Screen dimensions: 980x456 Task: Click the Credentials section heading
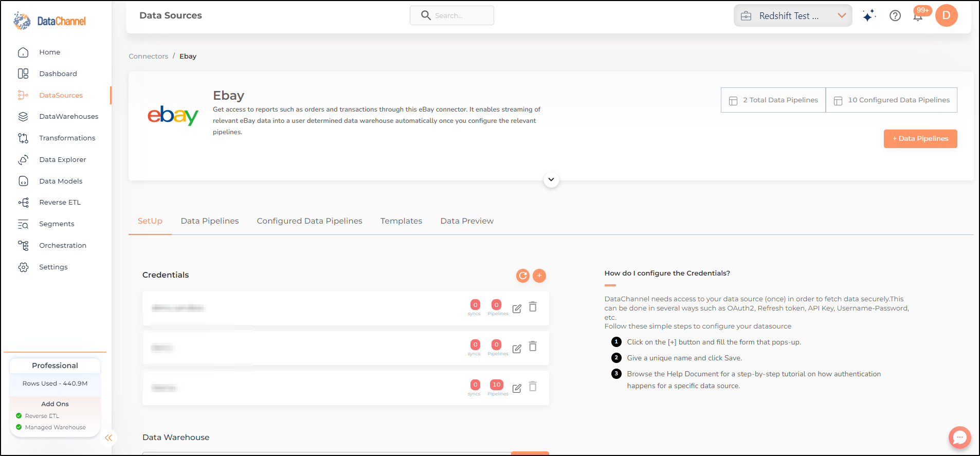[x=166, y=275]
